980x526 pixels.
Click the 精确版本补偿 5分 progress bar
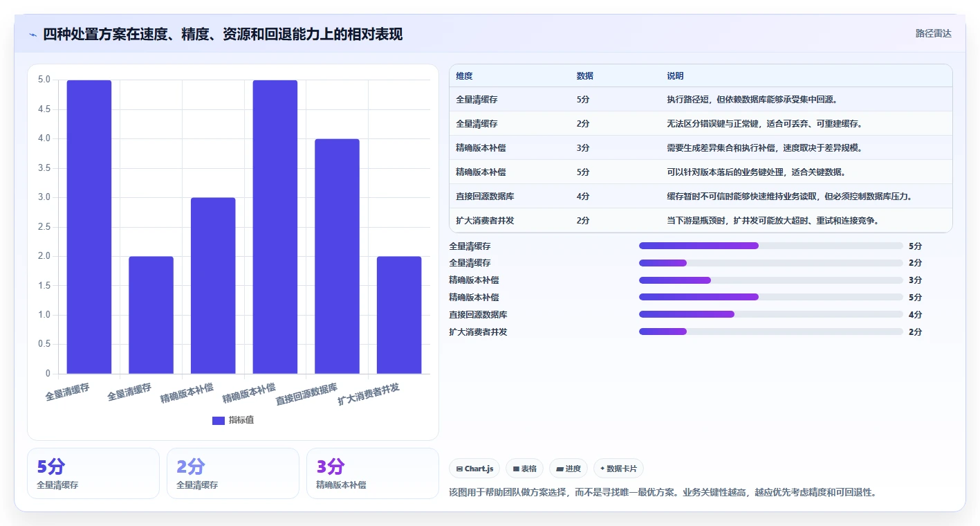771,297
